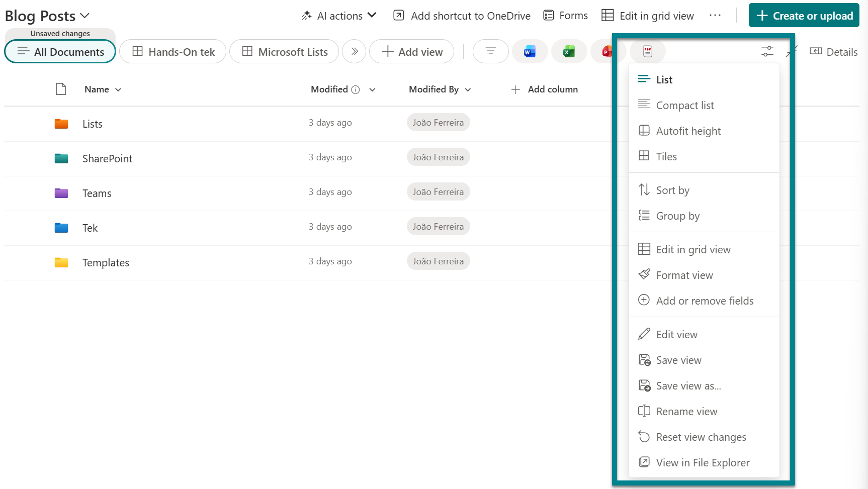
Task: Switch view layout to Compact list
Action: tap(685, 105)
